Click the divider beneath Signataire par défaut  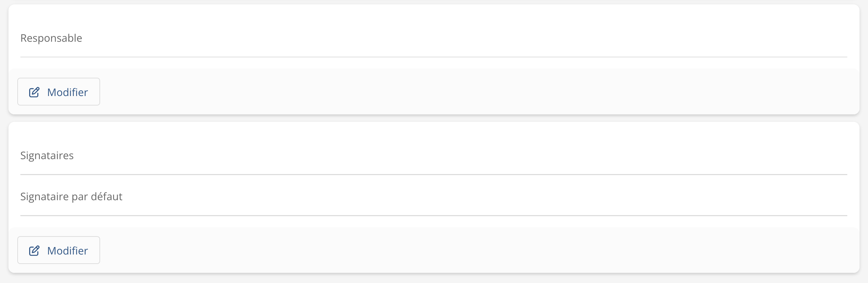pyautogui.click(x=434, y=215)
